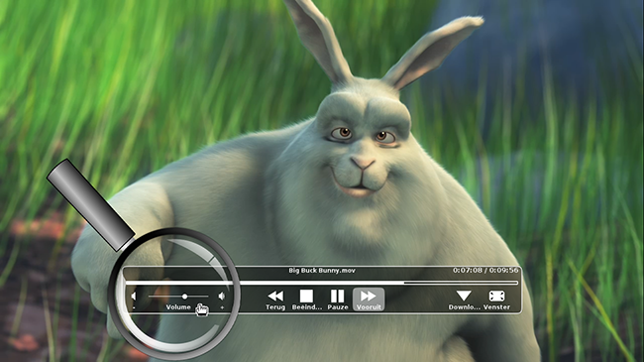Pause the video using Pauze
This screenshot has width=644, height=362.
tap(338, 297)
